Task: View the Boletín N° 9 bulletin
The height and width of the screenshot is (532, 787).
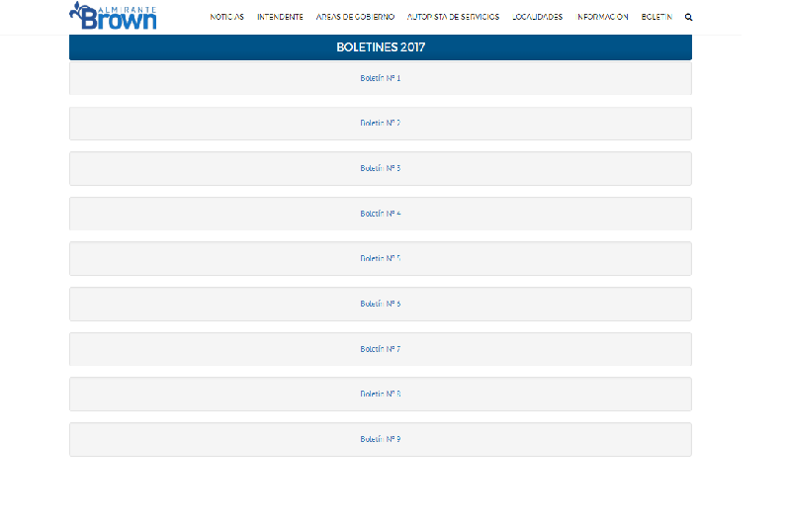Action: pyautogui.click(x=381, y=439)
